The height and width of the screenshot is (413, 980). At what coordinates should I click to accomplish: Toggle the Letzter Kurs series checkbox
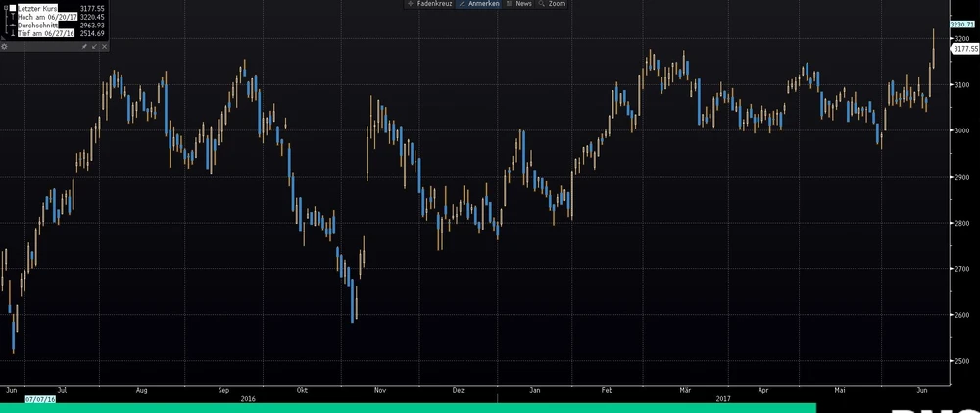click(13, 8)
